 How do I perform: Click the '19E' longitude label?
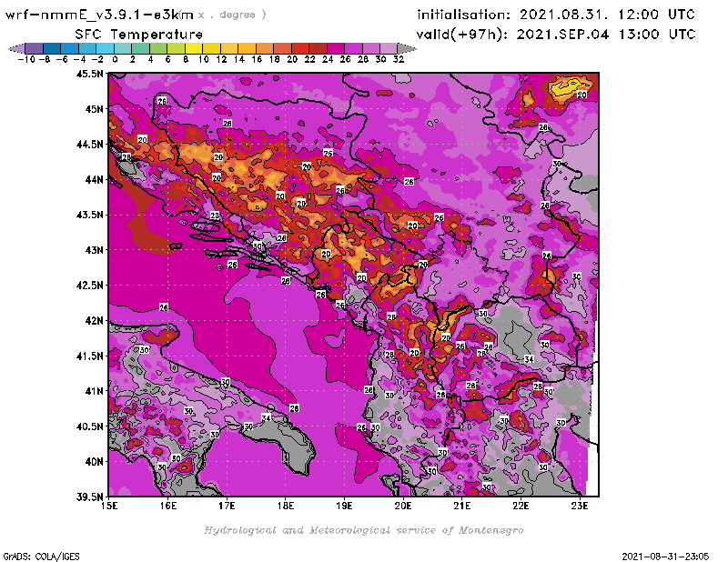pos(345,506)
